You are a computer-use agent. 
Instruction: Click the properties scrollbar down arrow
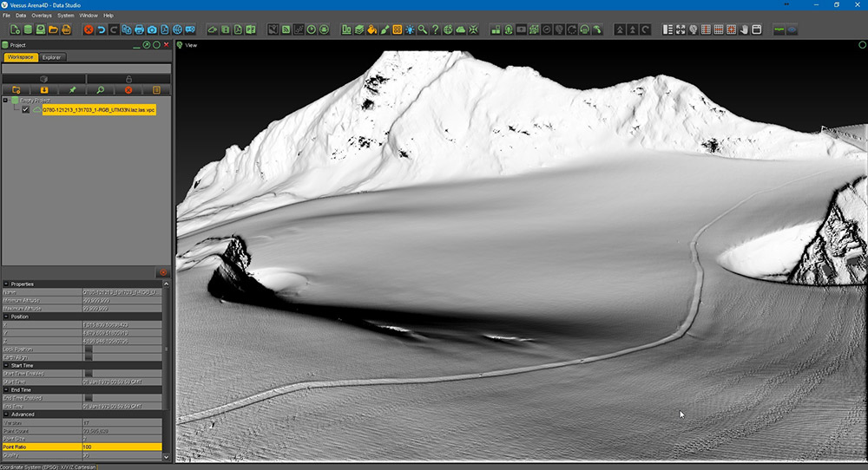click(x=166, y=457)
